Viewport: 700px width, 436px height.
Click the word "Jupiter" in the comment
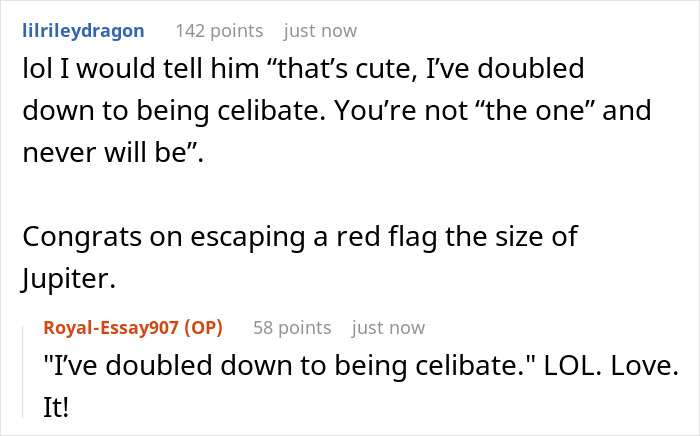pyautogui.click(x=68, y=280)
